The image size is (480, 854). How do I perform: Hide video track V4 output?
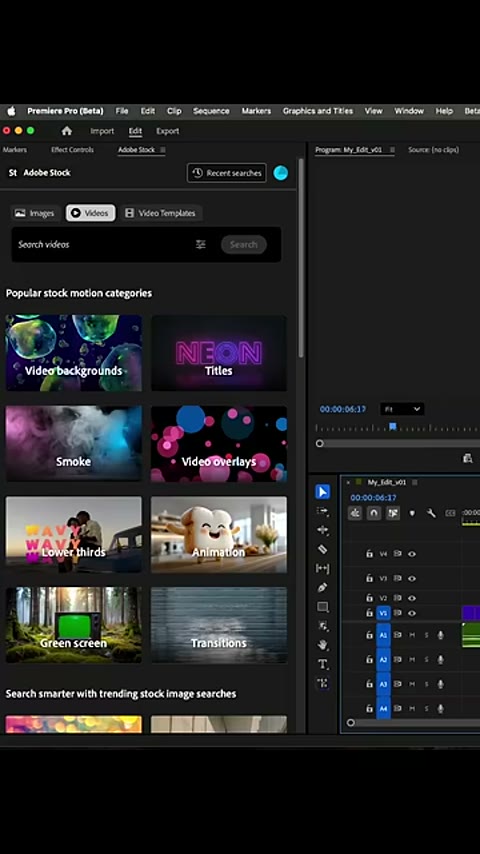coord(412,554)
